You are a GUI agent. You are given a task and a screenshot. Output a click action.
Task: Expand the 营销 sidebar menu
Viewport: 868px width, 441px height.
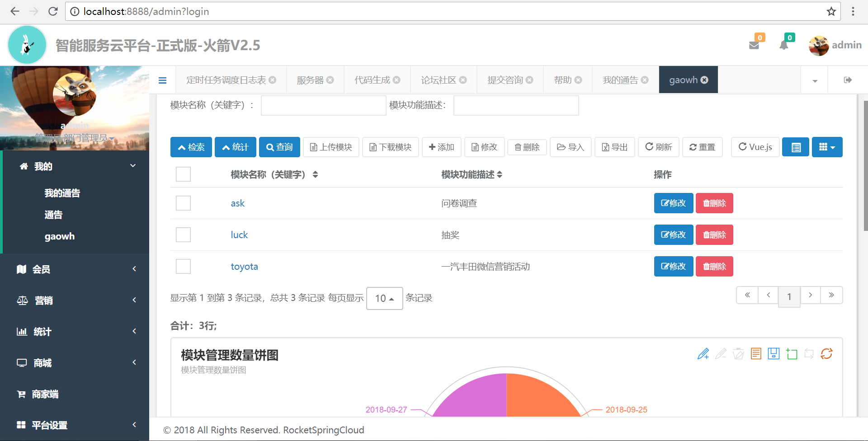coord(75,300)
